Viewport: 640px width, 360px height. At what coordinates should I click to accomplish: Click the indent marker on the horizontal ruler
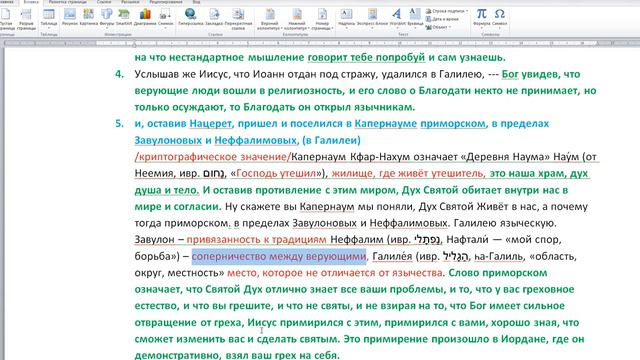click(x=134, y=43)
